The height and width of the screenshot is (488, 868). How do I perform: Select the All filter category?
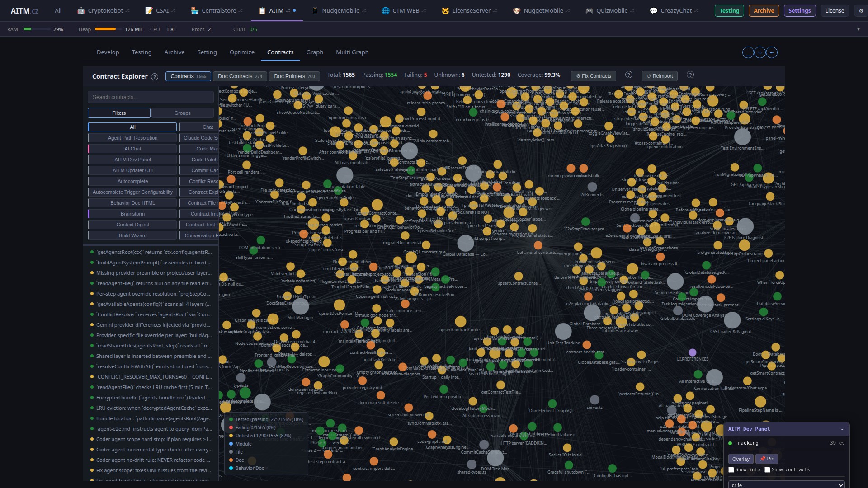click(132, 127)
